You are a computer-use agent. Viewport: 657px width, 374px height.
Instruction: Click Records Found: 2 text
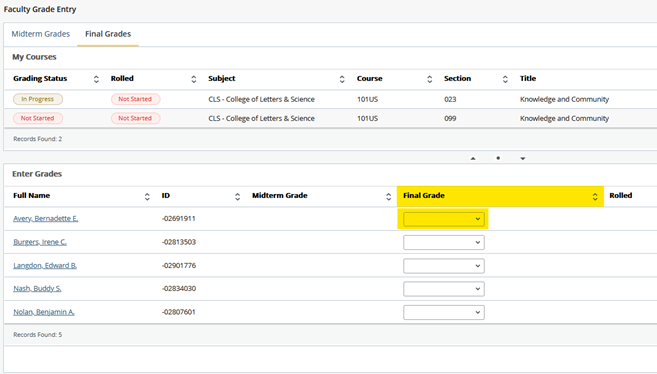click(x=38, y=139)
